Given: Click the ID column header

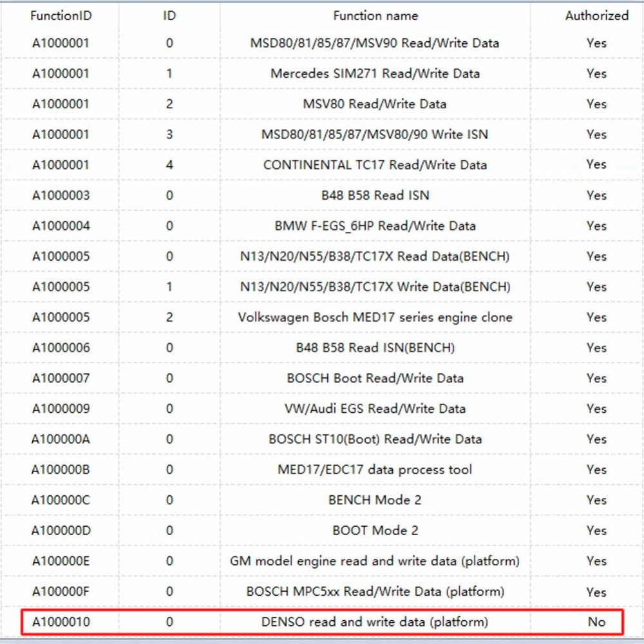Looking at the screenshot, I should (x=169, y=15).
